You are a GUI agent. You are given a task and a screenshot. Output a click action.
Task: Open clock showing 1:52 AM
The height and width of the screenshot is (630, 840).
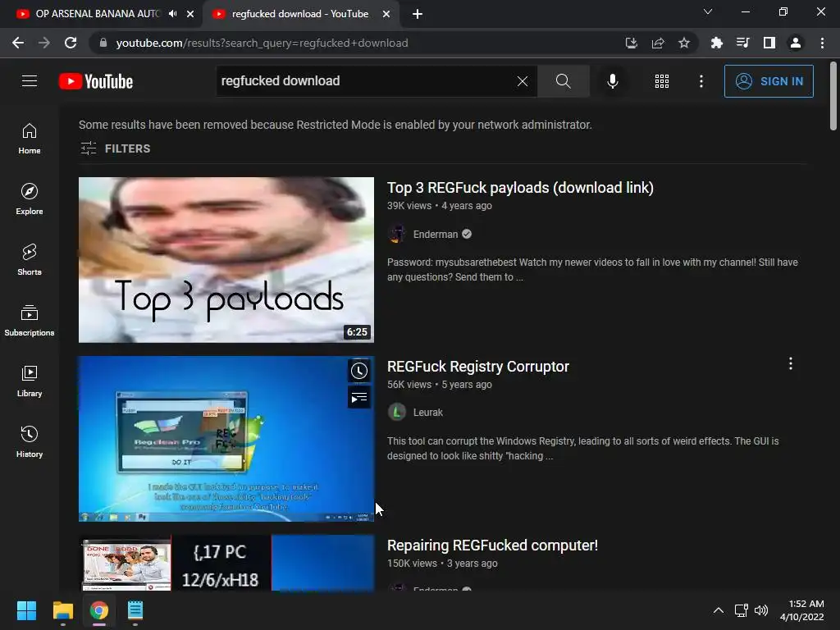(802, 610)
